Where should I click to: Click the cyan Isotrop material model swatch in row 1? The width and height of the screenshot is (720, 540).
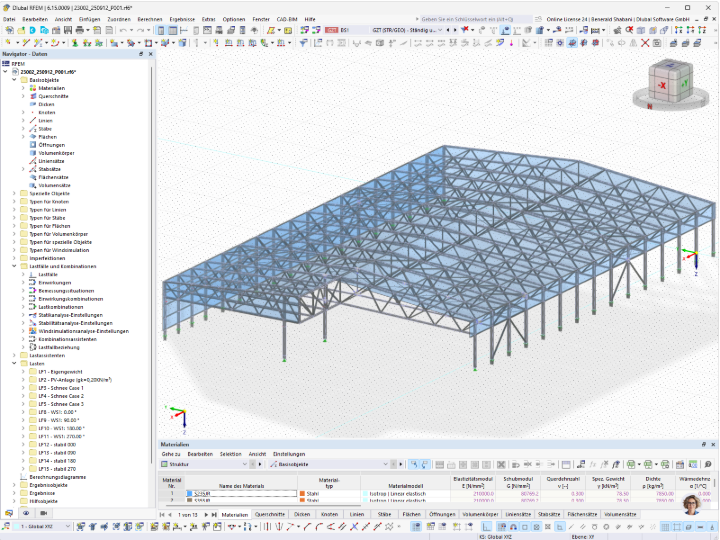(365, 494)
